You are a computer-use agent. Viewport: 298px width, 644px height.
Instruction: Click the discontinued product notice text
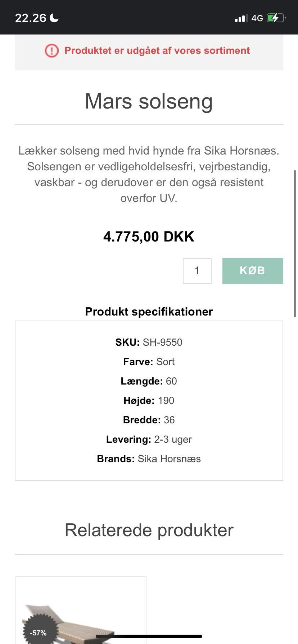pyautogui.click(x=157, y=50)
